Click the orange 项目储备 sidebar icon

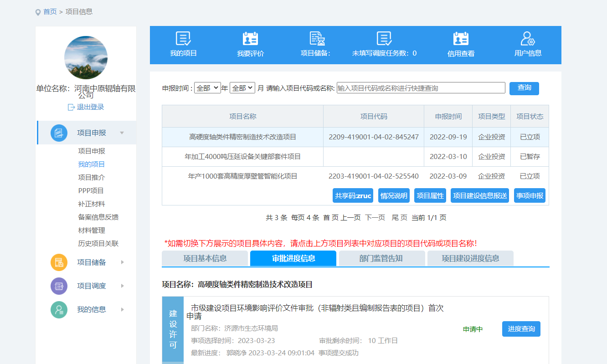[59, 262]
